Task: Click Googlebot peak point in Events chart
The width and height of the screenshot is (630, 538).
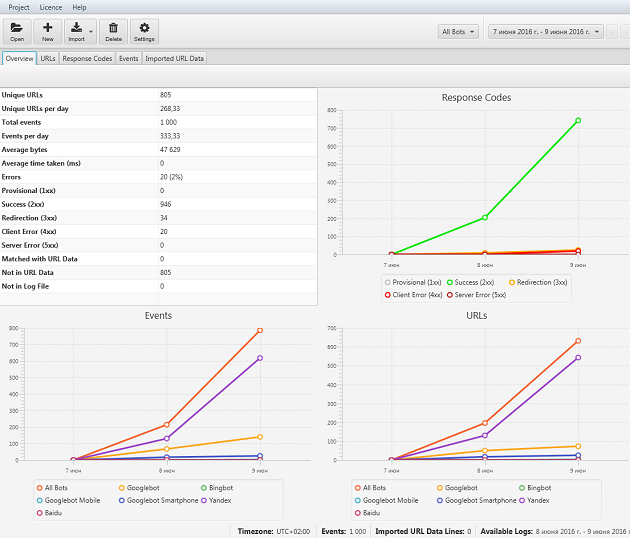Action: tap(260, 437)
